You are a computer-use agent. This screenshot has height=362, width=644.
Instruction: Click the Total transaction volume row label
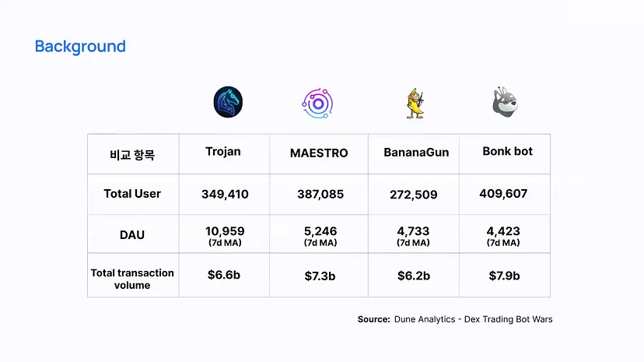coord(132,279)
